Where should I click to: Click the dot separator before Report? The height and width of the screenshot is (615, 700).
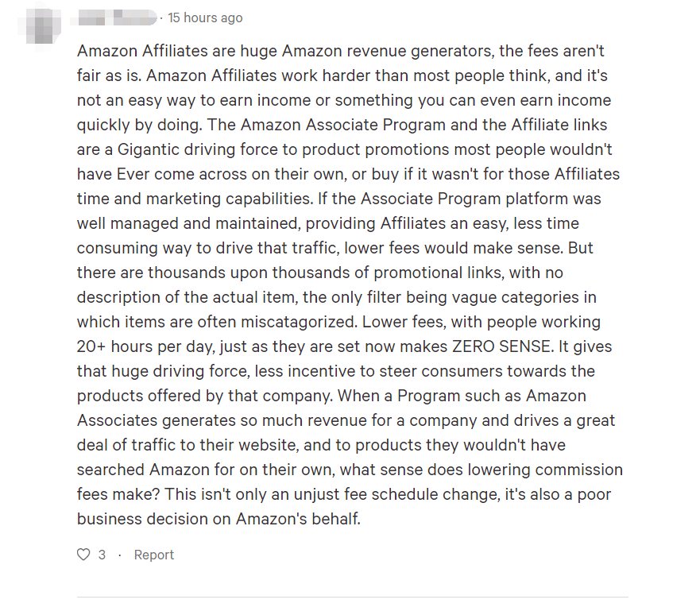pos(119,555)
